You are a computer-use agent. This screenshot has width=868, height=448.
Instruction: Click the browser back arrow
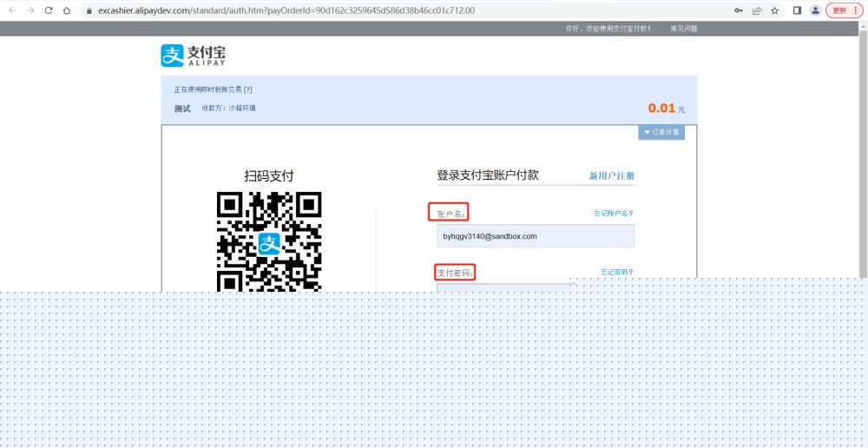(x=12, y=10)
